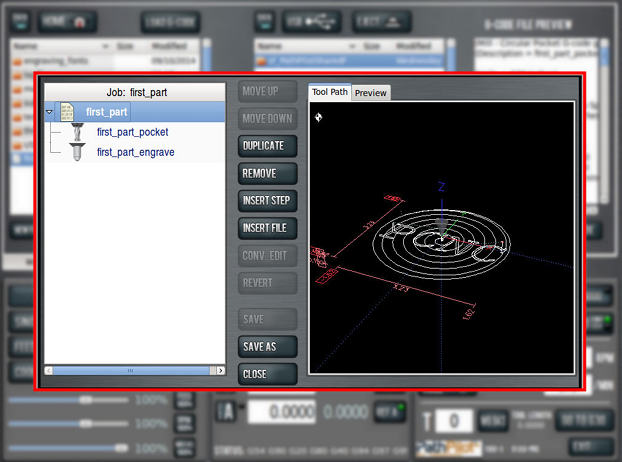Click the INSERT FILE button
Image resolution: width=622 pixels, height=462 pixels.
click(x=268, y=229)
